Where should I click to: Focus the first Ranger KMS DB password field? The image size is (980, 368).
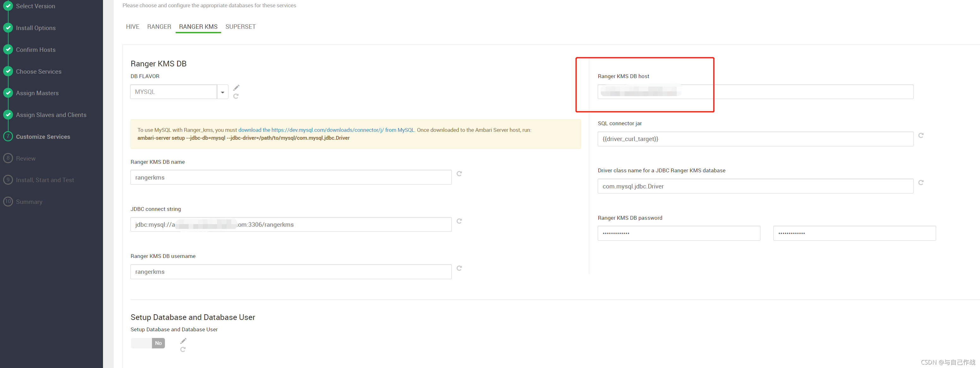click(679, 233)
